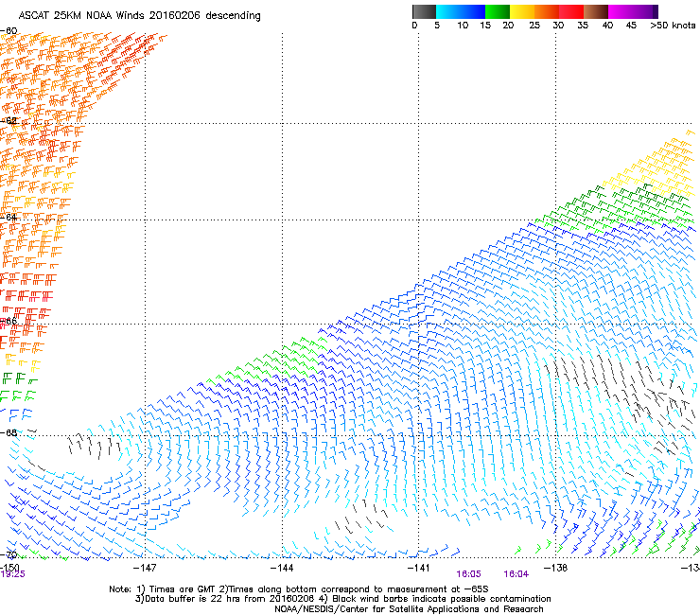Click the '-68' latitude label

coord(9,432)
